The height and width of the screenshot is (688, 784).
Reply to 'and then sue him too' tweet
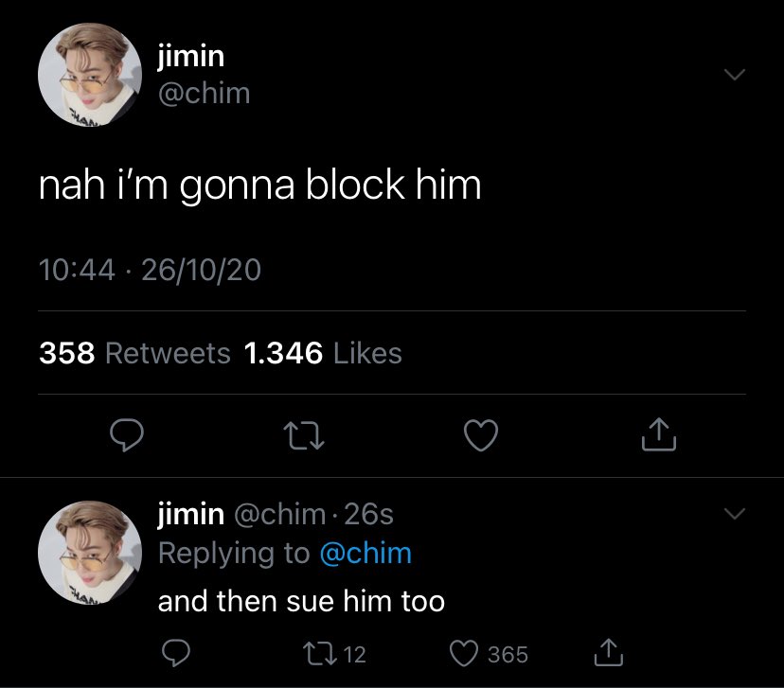tap(176, 653)
